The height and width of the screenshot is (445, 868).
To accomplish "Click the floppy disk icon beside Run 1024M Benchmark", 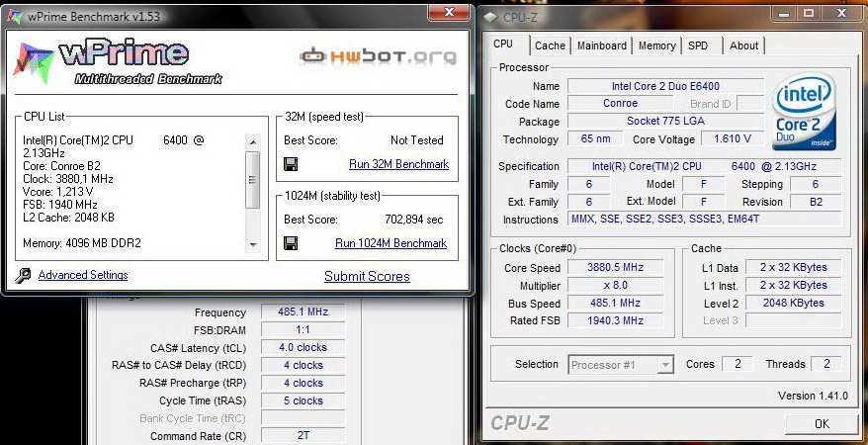I will [x=291, y=243].
